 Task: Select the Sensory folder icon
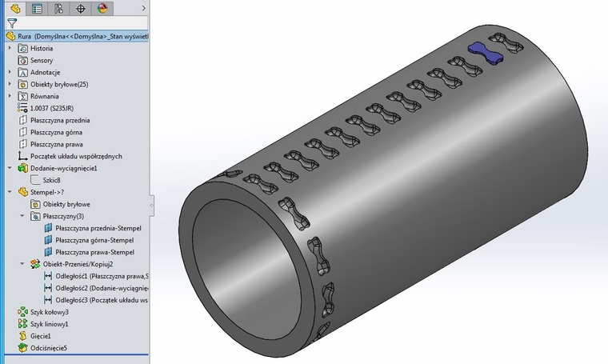coord(23,61)
